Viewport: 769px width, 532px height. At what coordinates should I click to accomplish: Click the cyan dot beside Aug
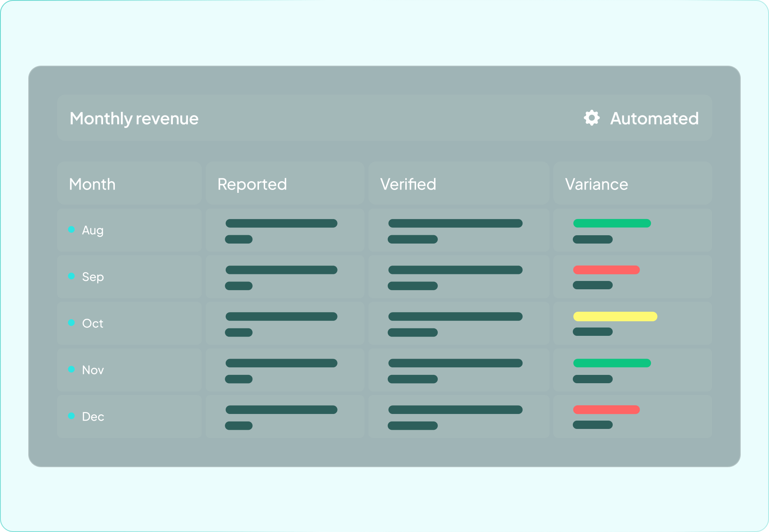(x=71, y=229)
